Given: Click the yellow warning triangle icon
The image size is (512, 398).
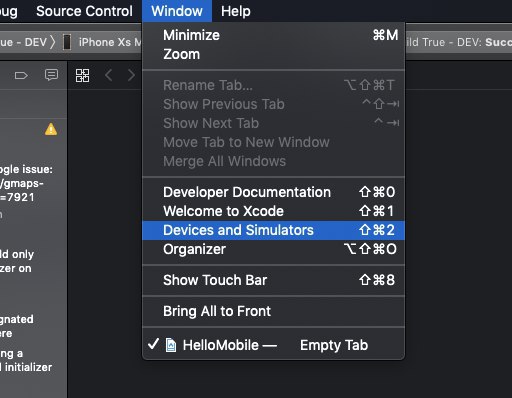Looking at the screenshot, I should (51, 129).
